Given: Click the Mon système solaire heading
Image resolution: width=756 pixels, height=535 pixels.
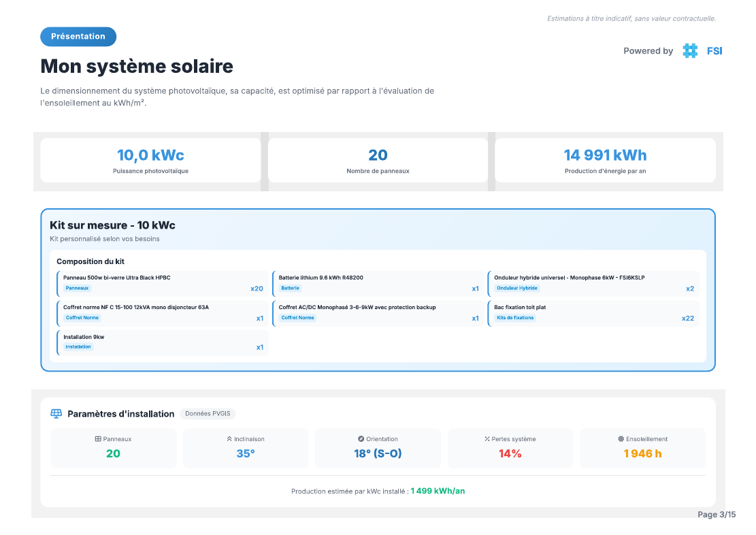Looking at the screenshot, I should coord(137,66).
